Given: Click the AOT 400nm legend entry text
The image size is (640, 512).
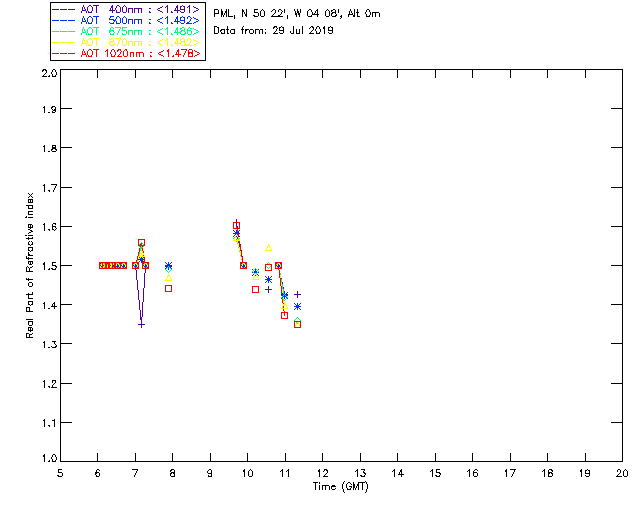Looking at the screenshot, I should (x=140, y=9).
